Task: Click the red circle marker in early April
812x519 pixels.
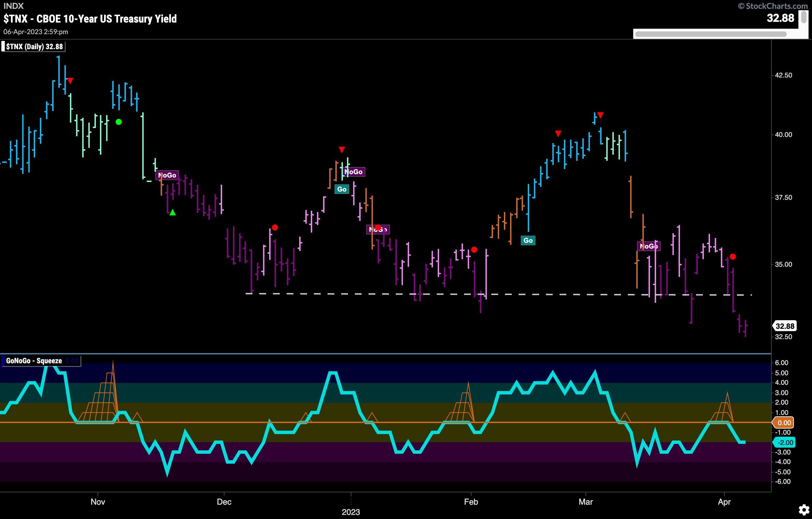Action: tap(733, 256)
